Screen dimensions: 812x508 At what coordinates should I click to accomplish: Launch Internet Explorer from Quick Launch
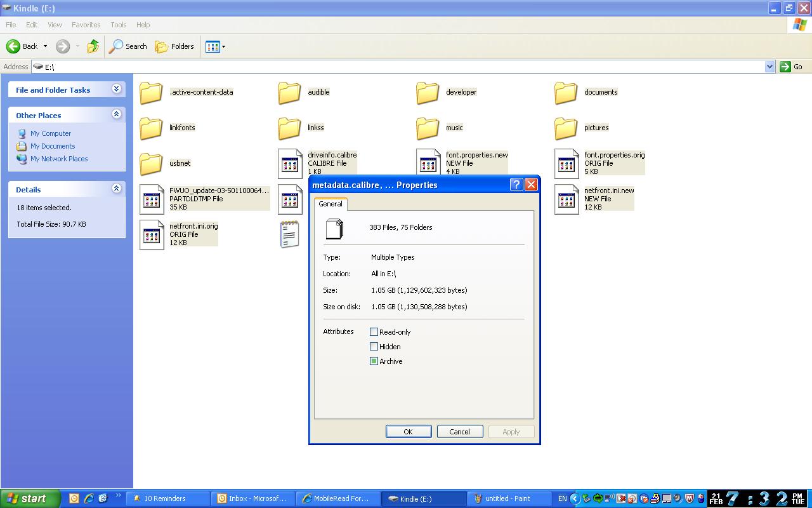pyautogui.click(x=89, y=498)
